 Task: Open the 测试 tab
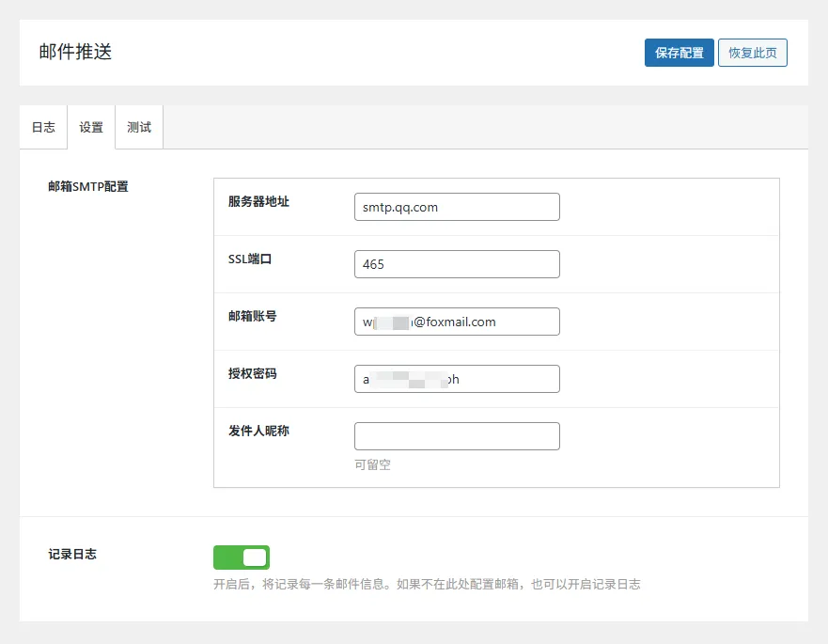coord(139,127)
